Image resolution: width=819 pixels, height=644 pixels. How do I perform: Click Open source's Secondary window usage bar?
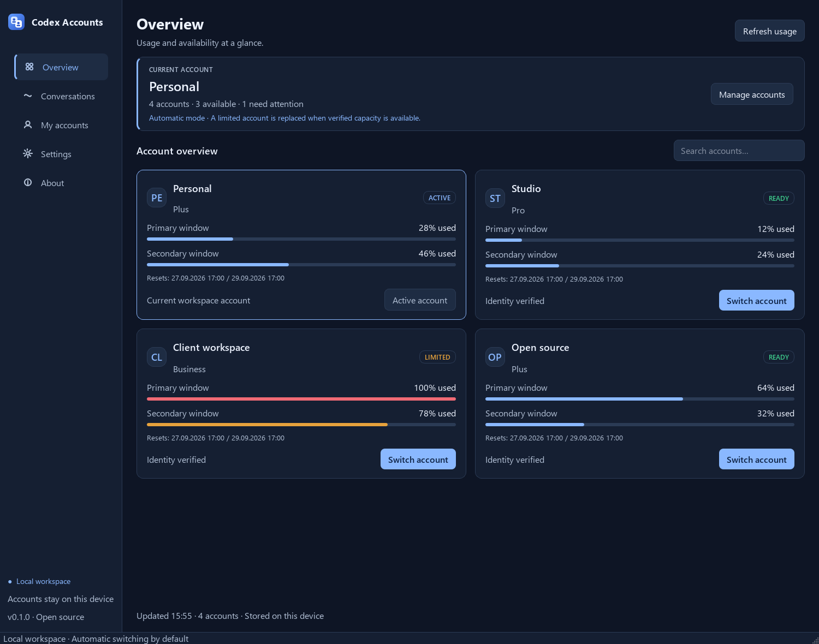pyautogui.click(x=640, y=425)
